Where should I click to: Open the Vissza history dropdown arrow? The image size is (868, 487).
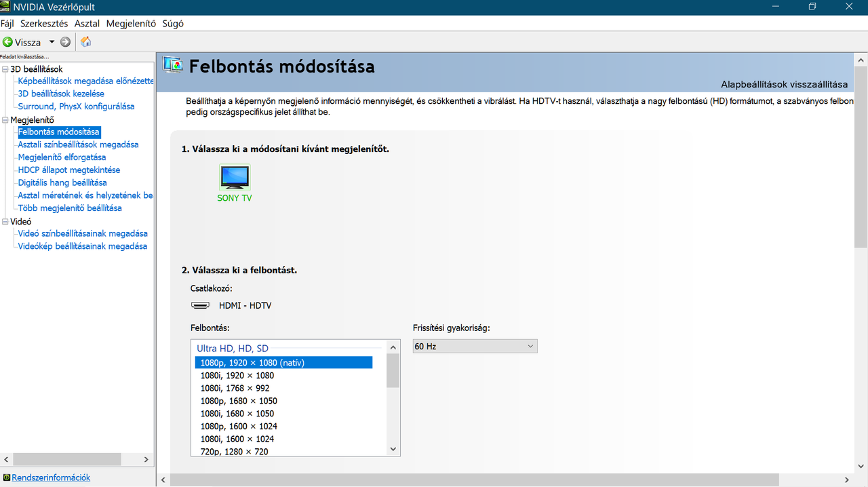coord(52,42)
